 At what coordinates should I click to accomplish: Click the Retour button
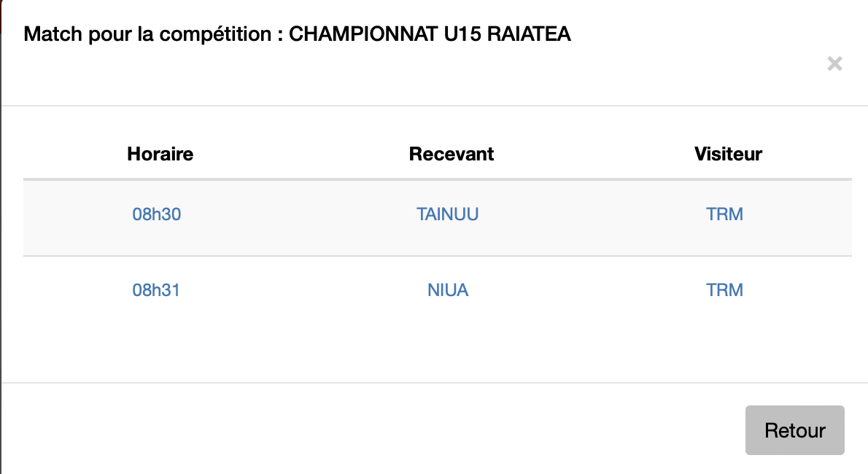coord(795,430)
